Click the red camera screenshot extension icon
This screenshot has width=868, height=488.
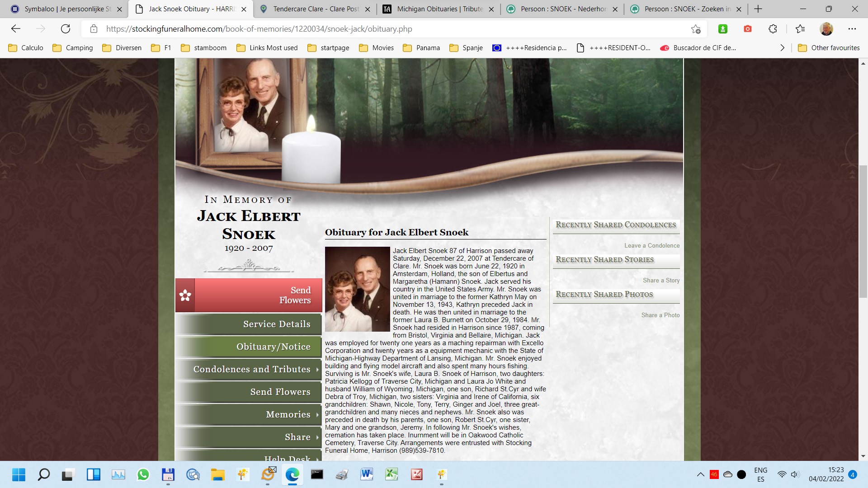(747, 29)
